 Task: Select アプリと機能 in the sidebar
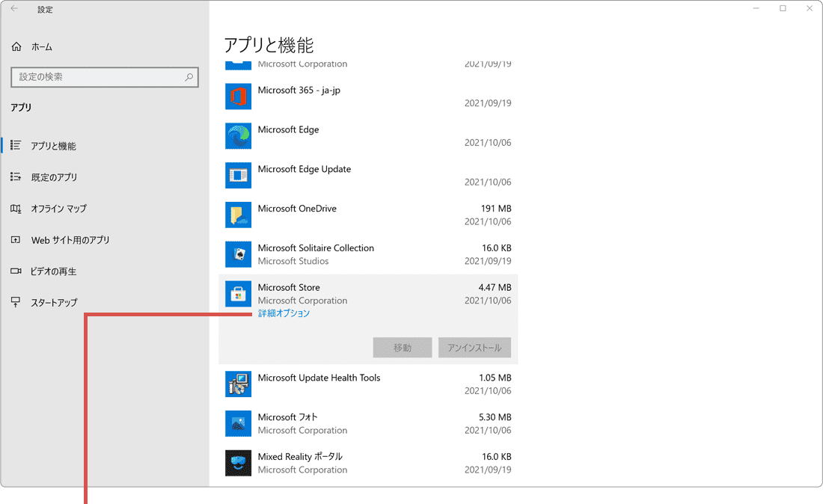pos(53,147)
